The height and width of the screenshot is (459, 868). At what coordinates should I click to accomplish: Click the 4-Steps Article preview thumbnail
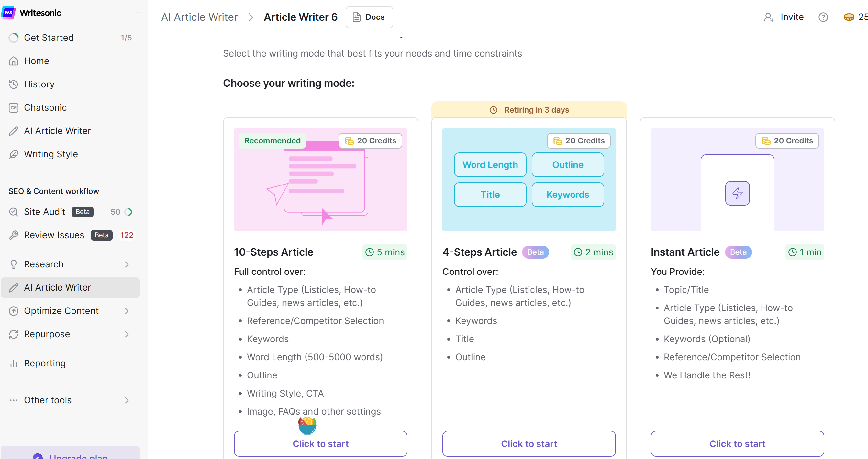click(529, 180)
